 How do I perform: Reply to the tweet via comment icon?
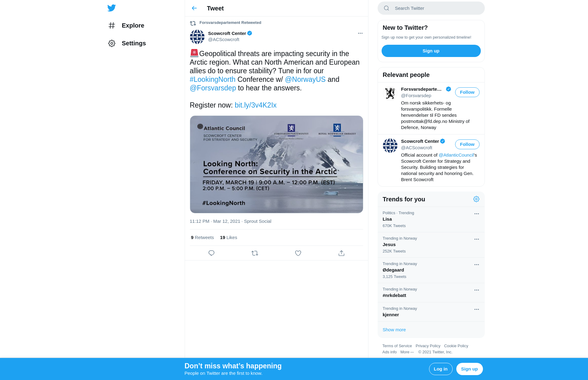(x=211, y=253)
